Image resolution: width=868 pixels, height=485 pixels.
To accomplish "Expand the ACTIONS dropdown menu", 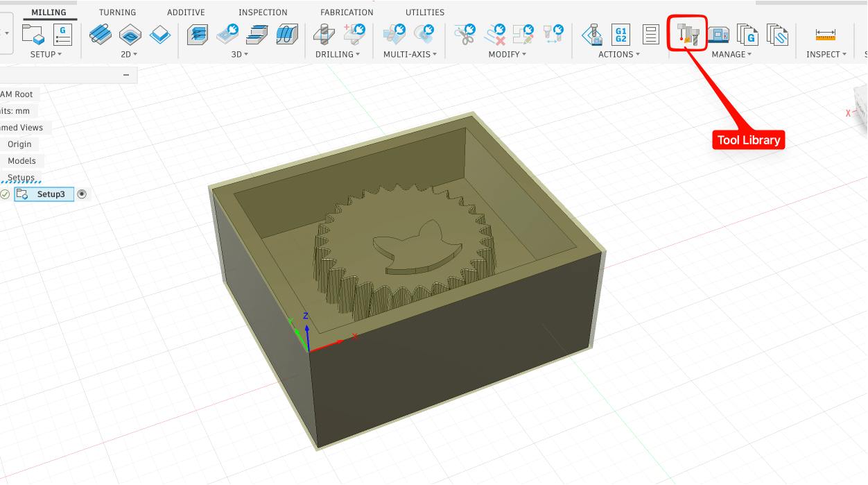I will [x=619, y=54].
